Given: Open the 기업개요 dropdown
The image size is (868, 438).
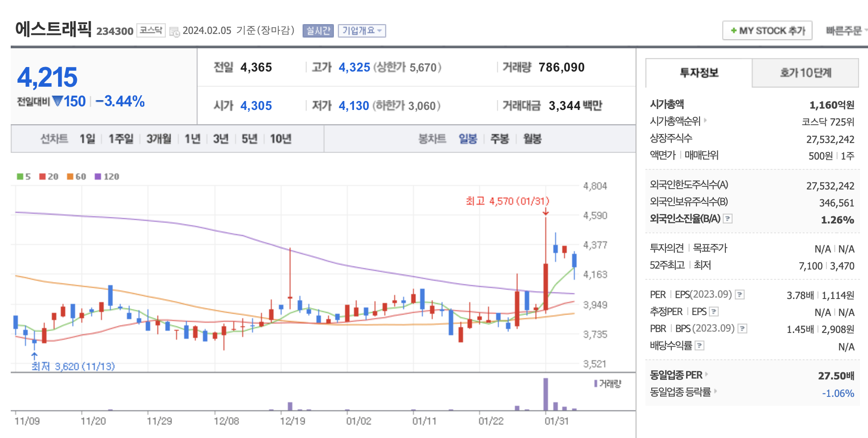Looking at the screenshot, I should click(362, 30).
